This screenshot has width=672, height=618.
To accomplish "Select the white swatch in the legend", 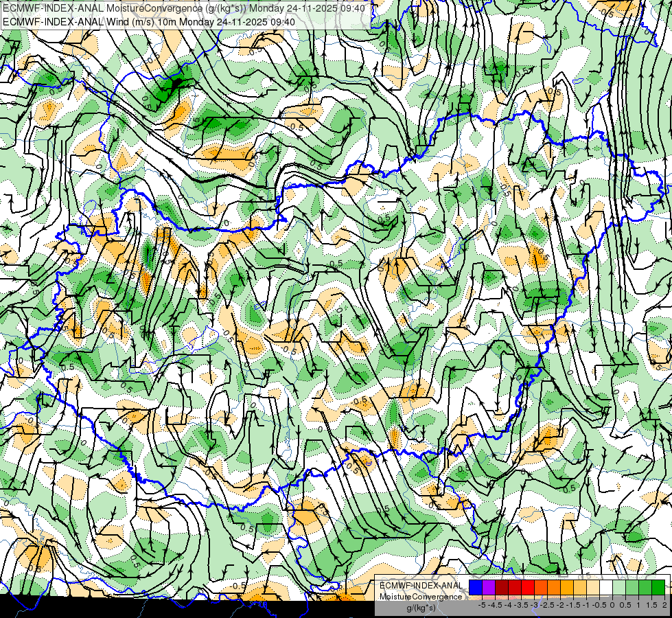I will pyautogui.click(x=606, y=587).
